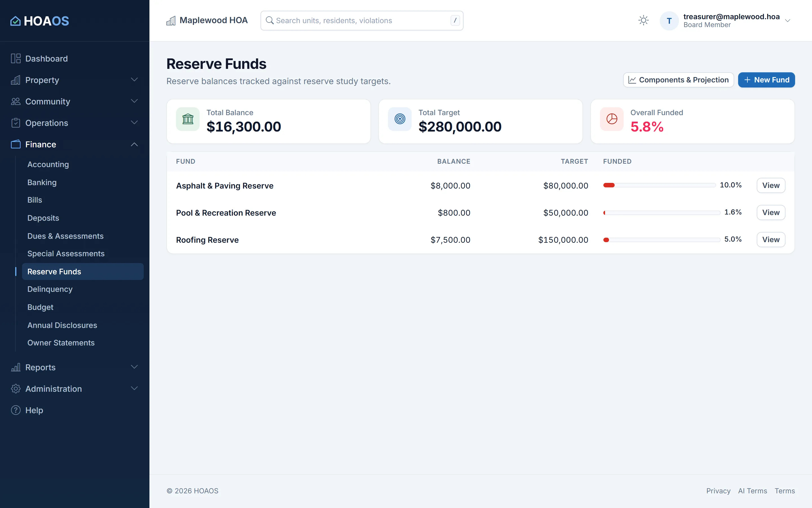
Task: Expand the Reports menu chevron
Action: (x=134, y=367)
